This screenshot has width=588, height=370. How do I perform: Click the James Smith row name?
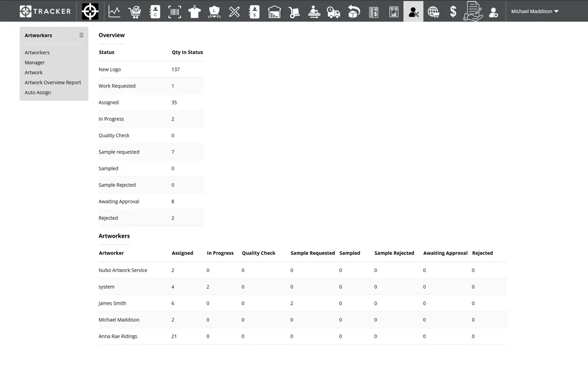(x=112, y=303)
